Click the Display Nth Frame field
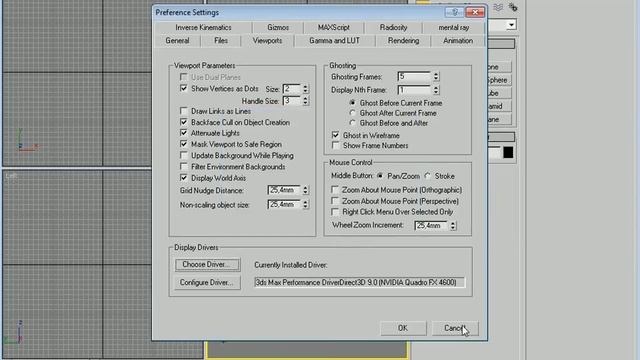640x360 pixels. [414, 90]
